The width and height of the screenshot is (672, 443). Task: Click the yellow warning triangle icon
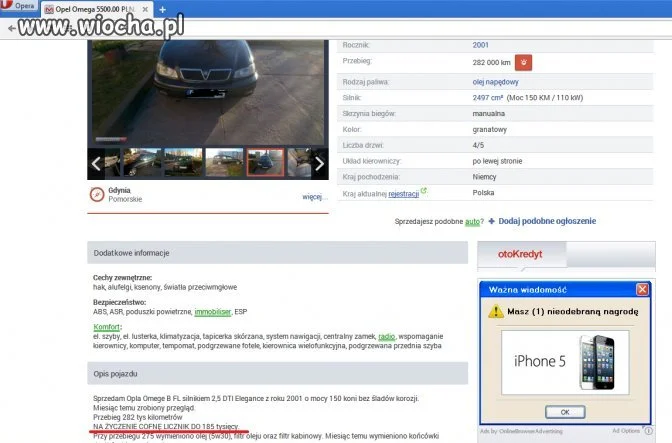tap(496, 311)
